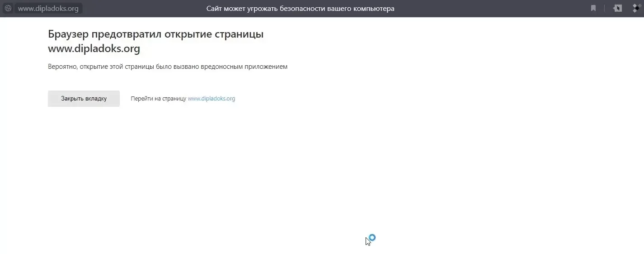Viewport: 644px width, 254px height.
Task: Open the extension with cursor arrow icon
Action: pos(617,8)
